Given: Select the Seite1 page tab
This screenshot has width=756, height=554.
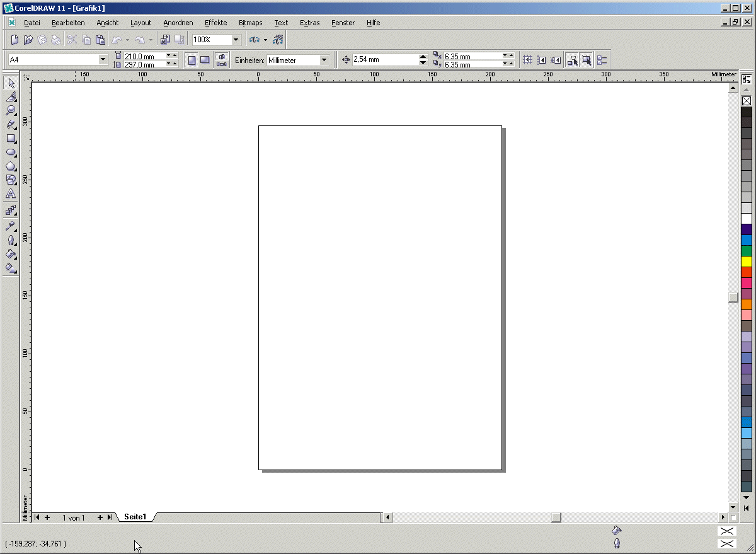Looking at the screenshot, I should pos(135,517).
